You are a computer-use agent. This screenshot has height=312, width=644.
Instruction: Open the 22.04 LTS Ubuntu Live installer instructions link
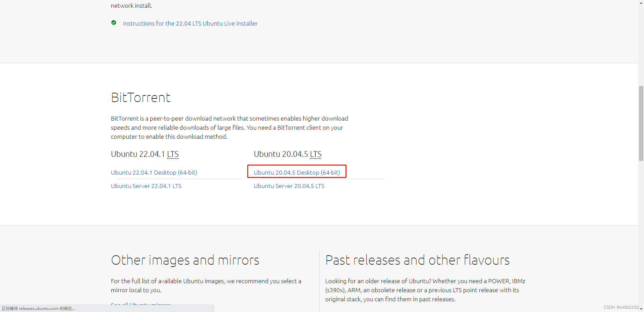[x=190, y=24]
